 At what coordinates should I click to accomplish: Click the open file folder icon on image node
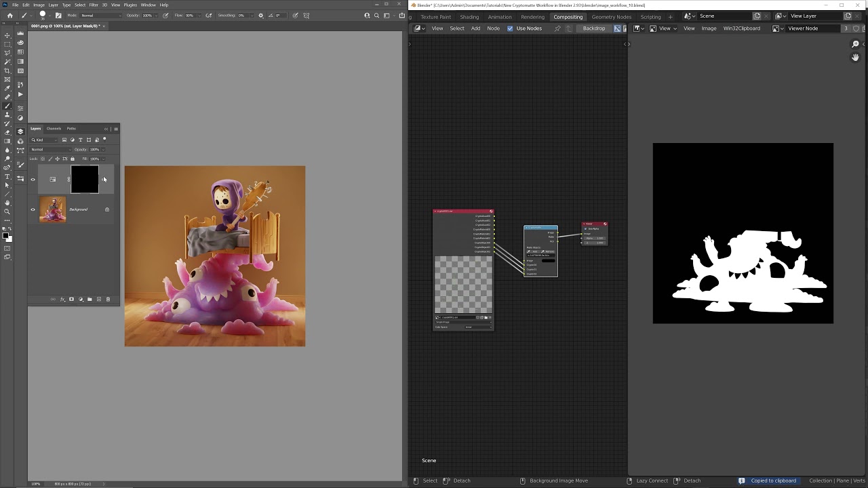[x=486, y=317]
